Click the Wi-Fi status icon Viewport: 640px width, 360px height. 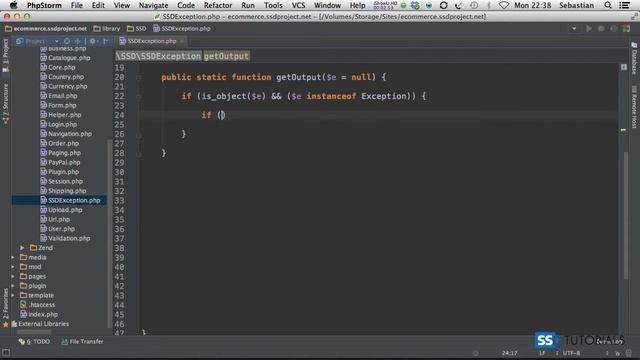click(504, 5)
